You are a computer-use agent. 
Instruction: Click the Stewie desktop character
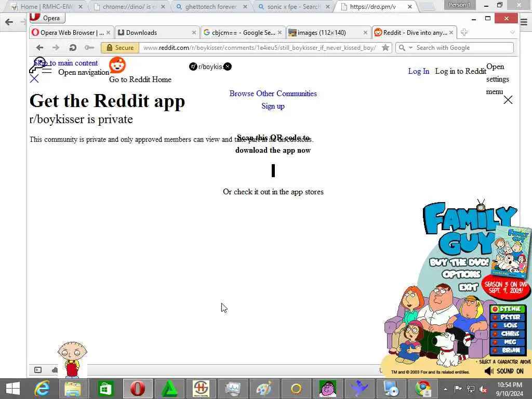(x=72, y=359)
